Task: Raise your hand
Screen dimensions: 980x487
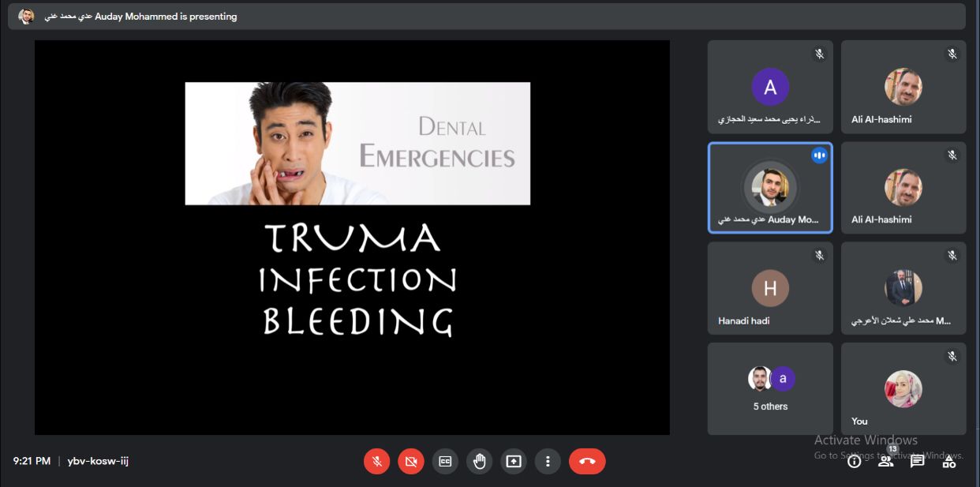Action: tap(479, 462)
